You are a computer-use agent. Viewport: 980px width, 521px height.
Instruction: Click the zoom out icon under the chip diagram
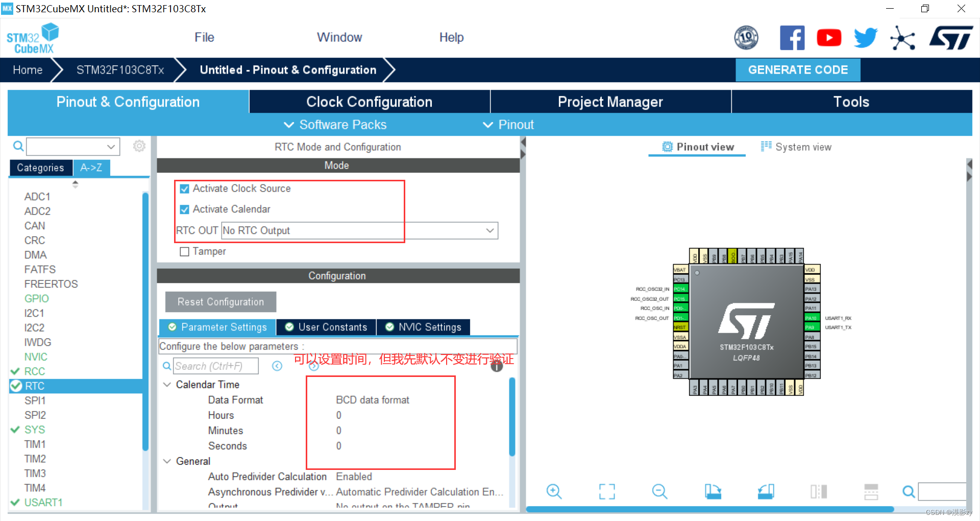(x=659, y=491)
